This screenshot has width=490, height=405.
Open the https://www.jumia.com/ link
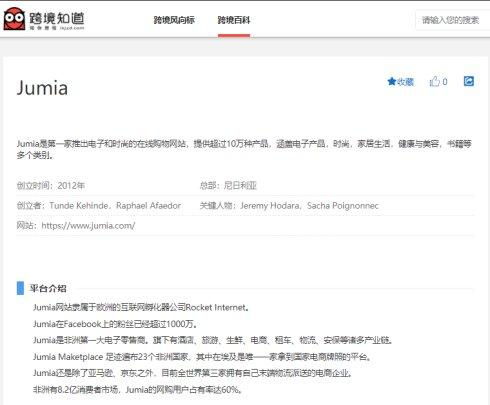click(88, 226)
